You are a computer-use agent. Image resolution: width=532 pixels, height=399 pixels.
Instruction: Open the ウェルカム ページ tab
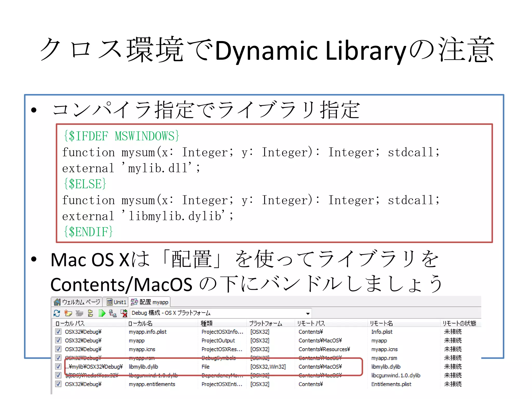tap(77, 302)
